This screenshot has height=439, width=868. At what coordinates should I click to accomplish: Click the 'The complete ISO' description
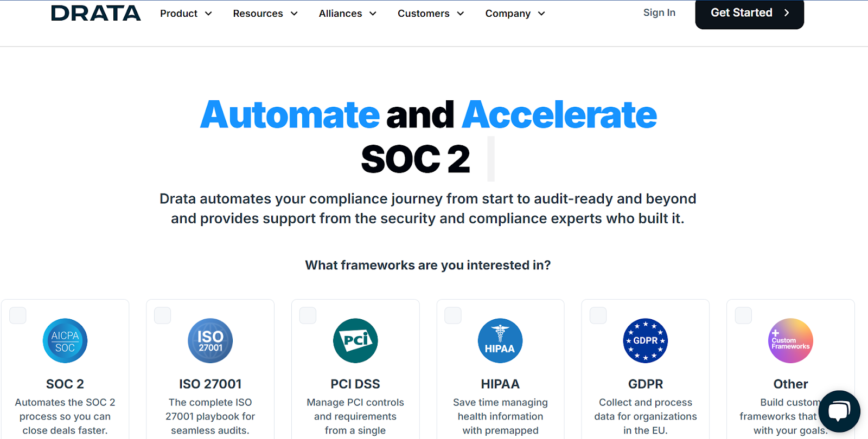(210, 416)
